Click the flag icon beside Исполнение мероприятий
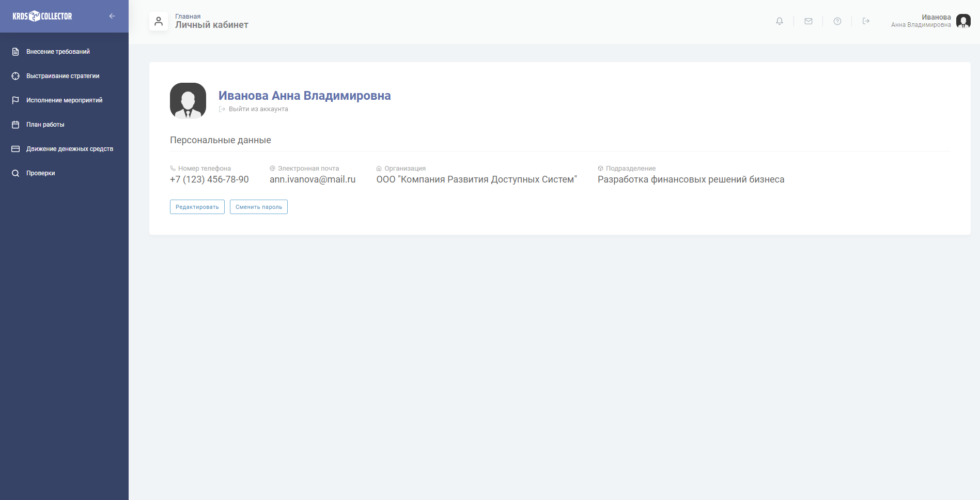980x500 pixels. (15, 100)
